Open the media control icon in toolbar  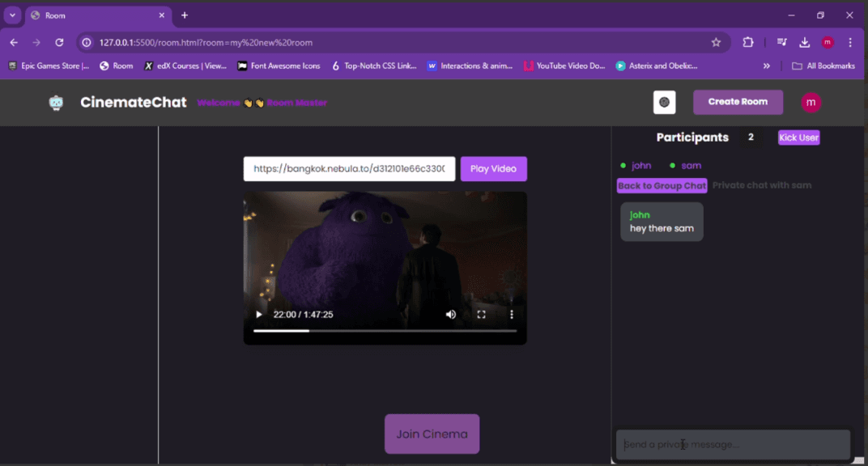point(781,43)
